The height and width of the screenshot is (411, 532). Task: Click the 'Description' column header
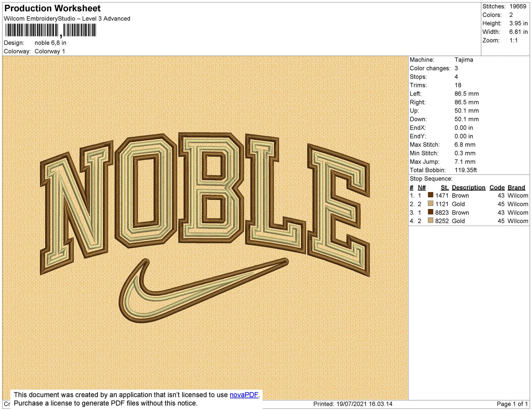click(469, 187)
